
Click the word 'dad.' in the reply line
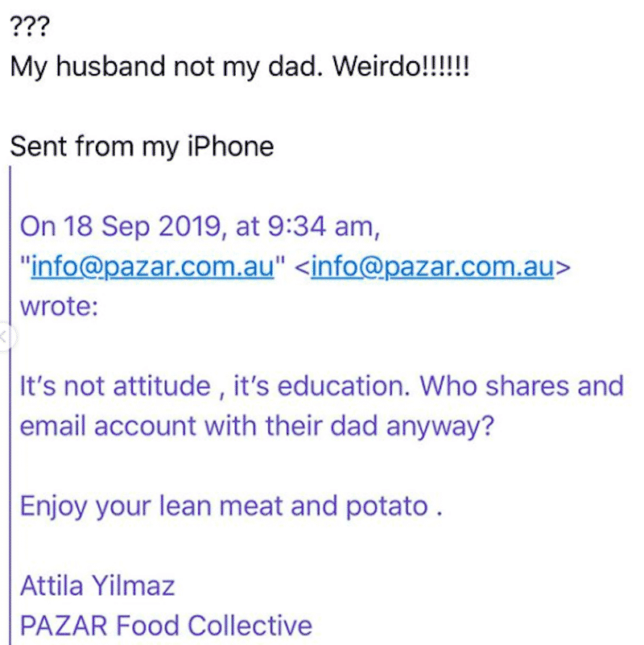(295, 66)
